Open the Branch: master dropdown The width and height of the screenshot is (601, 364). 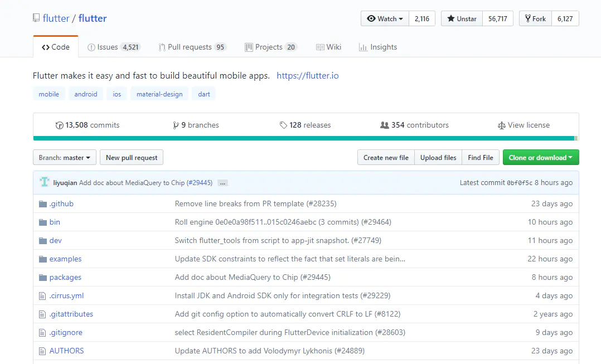[65, 158]
